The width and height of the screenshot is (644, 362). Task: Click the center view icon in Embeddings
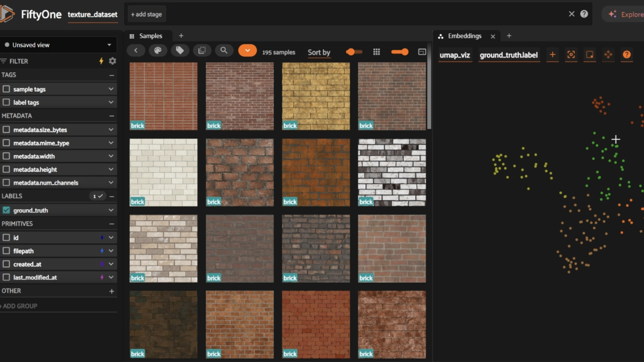[571, 55]
